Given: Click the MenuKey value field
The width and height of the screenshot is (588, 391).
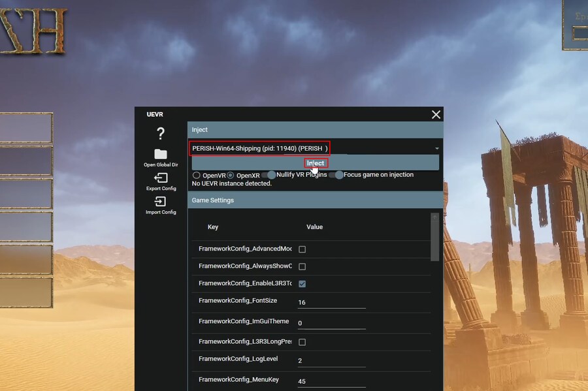Looking at the screenshot, I should click(331, 381).
